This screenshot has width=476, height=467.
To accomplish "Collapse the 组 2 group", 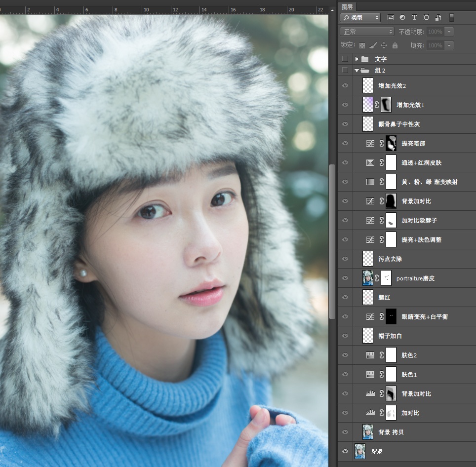I will pyautogui.click(x=357, y=71).
